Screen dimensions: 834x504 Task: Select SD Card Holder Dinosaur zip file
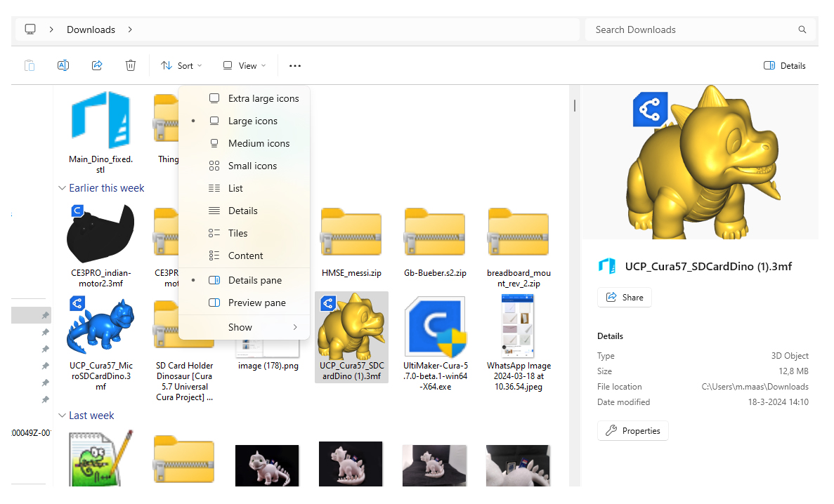(185, 351)
